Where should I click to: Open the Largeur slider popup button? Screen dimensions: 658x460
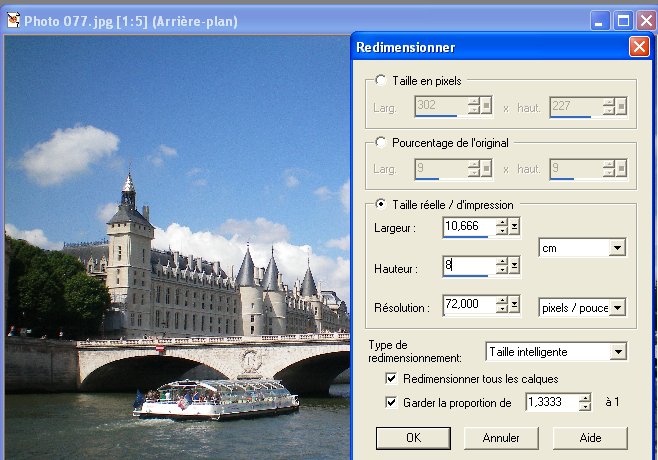514,227
